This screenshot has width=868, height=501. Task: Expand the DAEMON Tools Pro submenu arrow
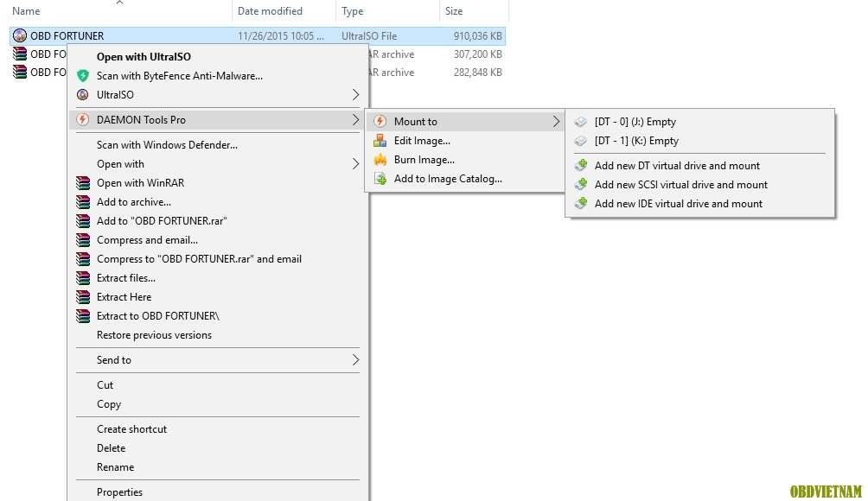pyautogui.click(x=355, y=119)
